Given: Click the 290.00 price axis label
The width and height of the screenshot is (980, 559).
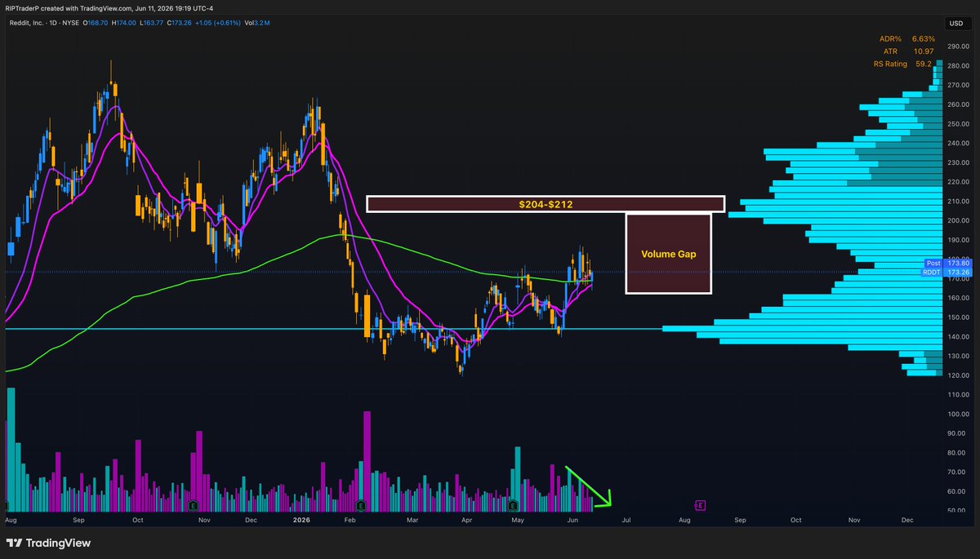Looking at the screenshot, I should (x=957, y=47).
